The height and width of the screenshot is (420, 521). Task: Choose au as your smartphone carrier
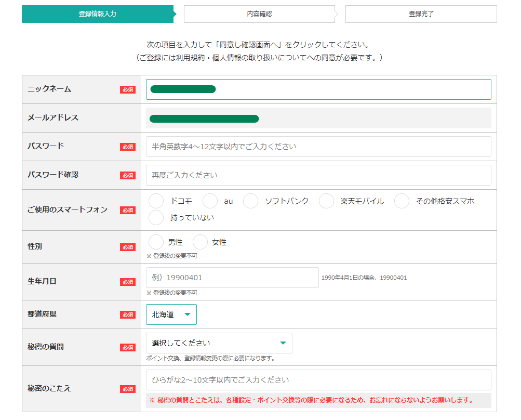coord(210,201)
